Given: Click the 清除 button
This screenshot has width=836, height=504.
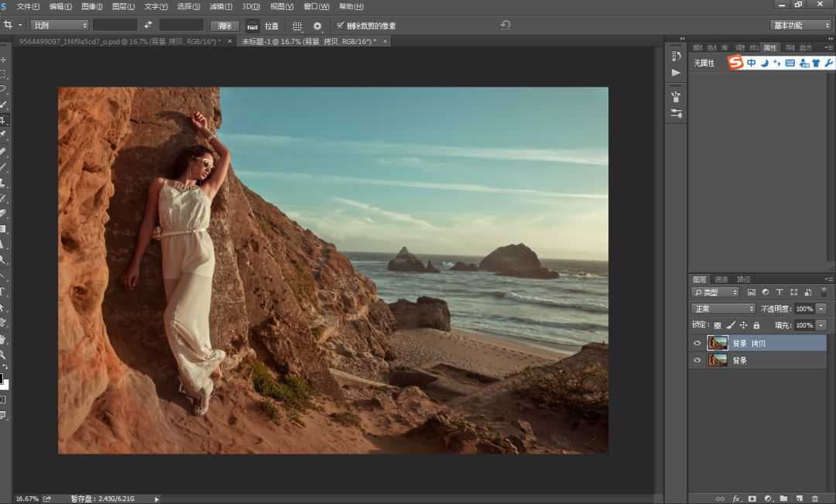Looking at the screenshot, I should coord(224,26).
